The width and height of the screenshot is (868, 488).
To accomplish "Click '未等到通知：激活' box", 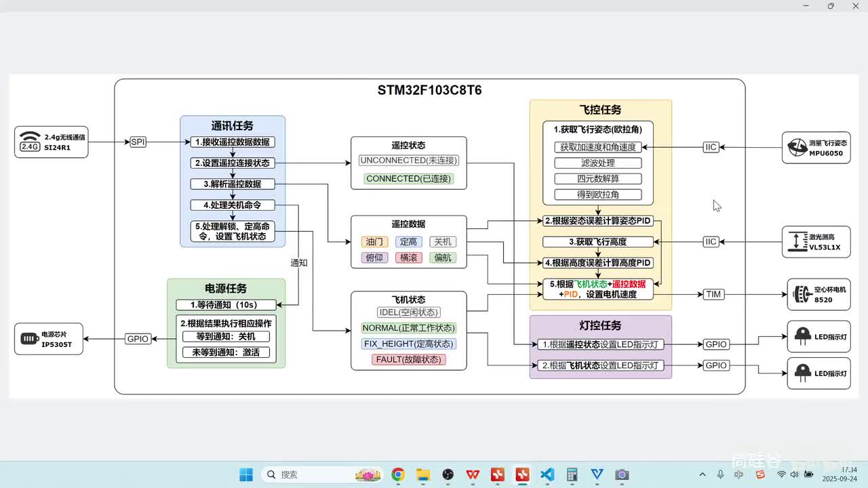I will point(226,352).
